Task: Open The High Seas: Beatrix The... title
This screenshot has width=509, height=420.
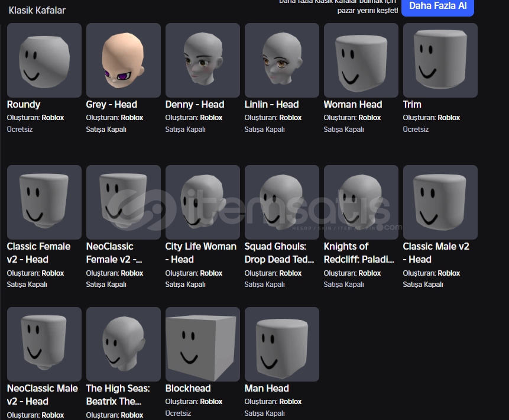Action: (x=118, y=395)
